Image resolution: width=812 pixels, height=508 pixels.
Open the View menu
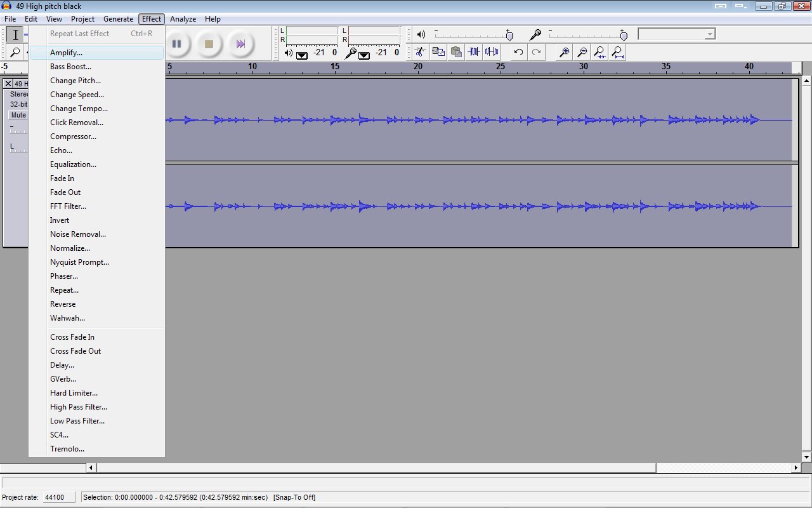coord(54,19)
